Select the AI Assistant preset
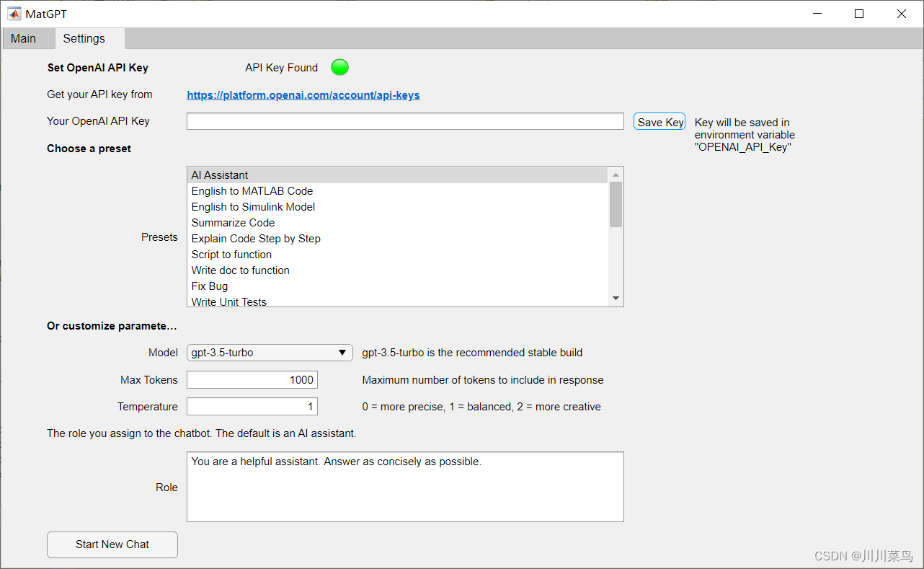Image resolution: width=924 pixels, height=569 pixels. 219,175
